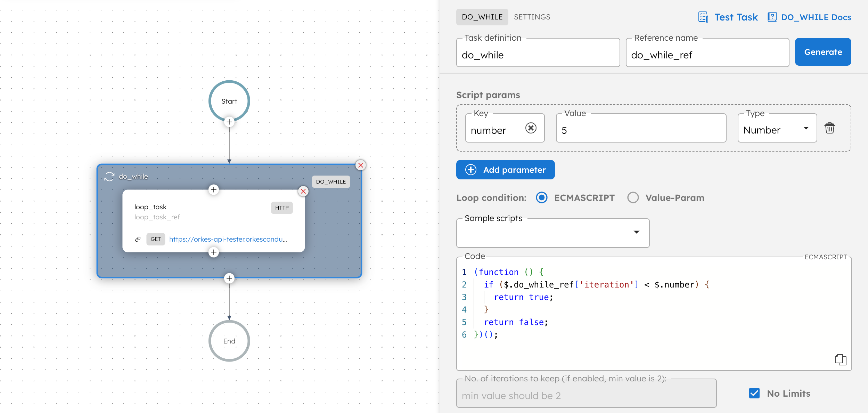Add a task above loop_task with the plus icon
Viewport: 868px width, 413px height.
click(x=214, y=189)
